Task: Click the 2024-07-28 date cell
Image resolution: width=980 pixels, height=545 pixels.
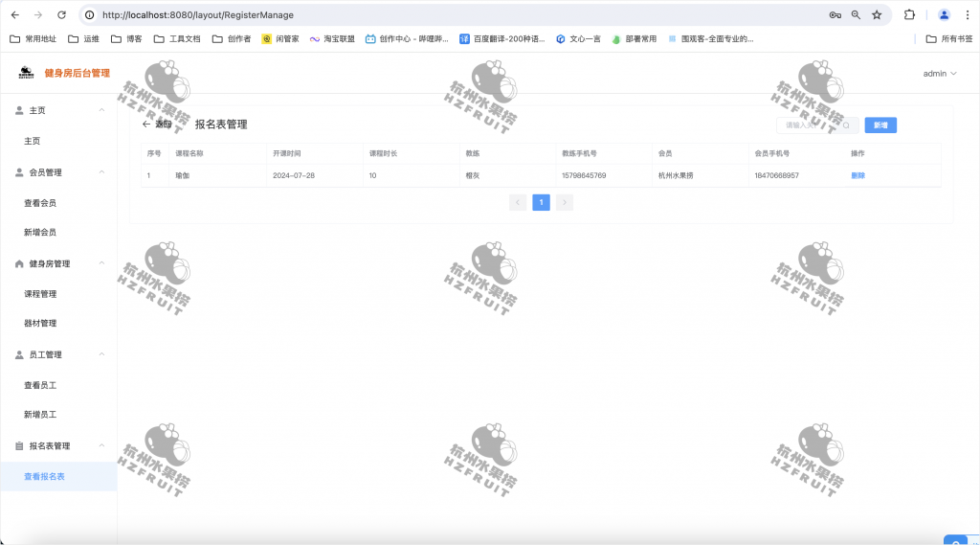Action: tap(294, 175)
